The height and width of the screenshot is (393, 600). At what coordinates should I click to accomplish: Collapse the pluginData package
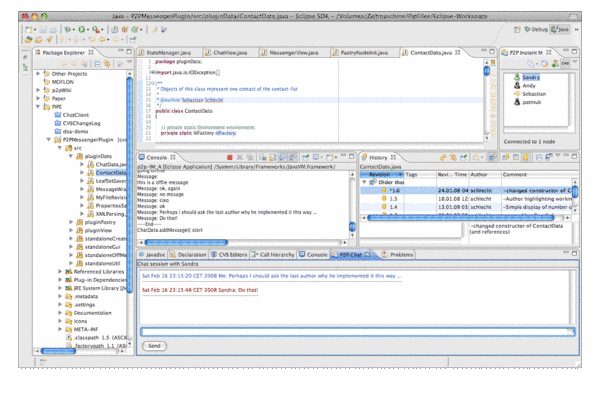point(70,156)
